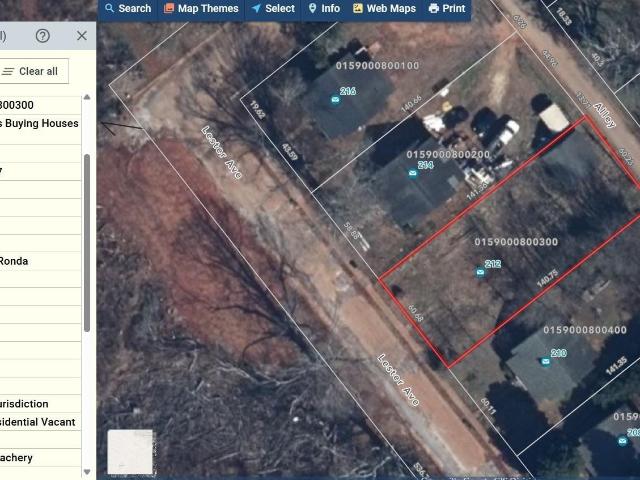Select parcel 0159000800100 on the map
The image size is (640, 480).
(377, 66)
